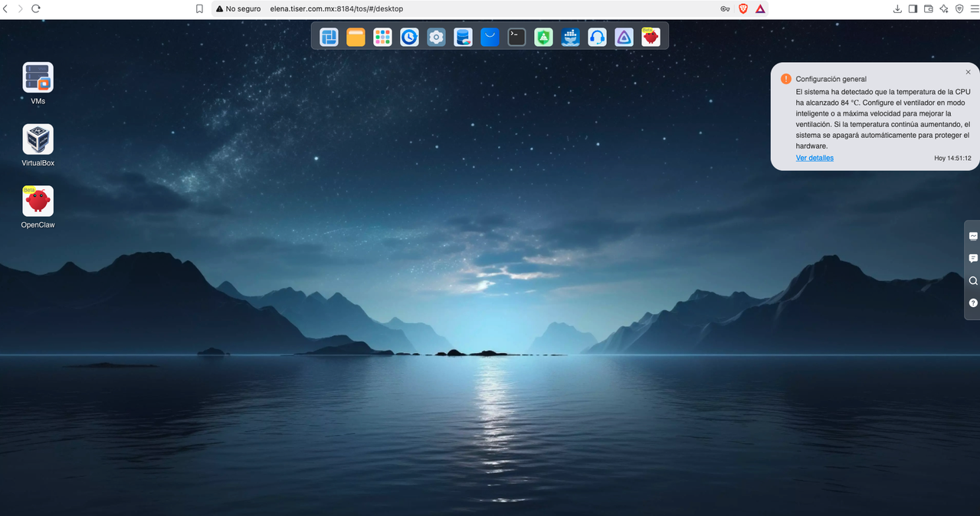Open the resource monitor sidebar icon
Image resolution: width=980 pixels, height=516 pixels.
click(973, 236)
